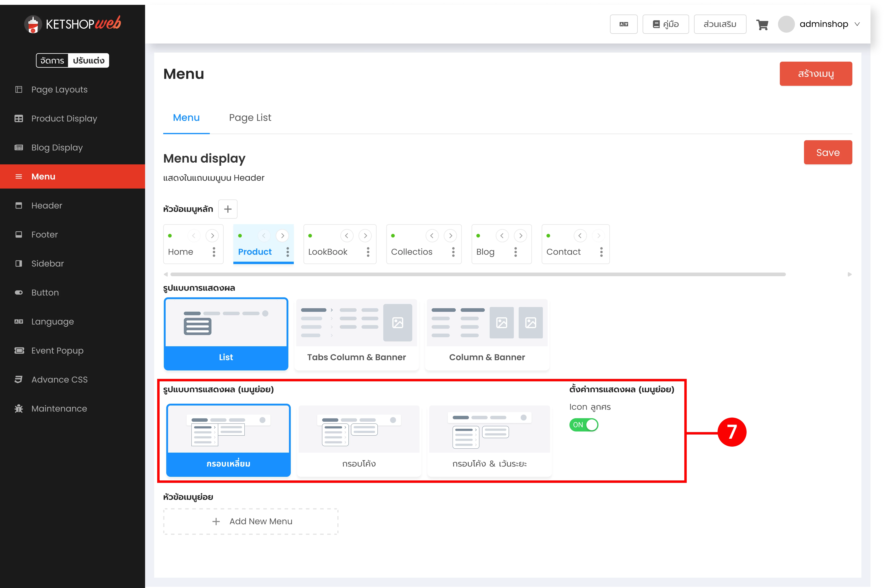The image size is (885, 588).
Task: Move Blog menu right with arrow icon
Action: click(x=520, y=236)
